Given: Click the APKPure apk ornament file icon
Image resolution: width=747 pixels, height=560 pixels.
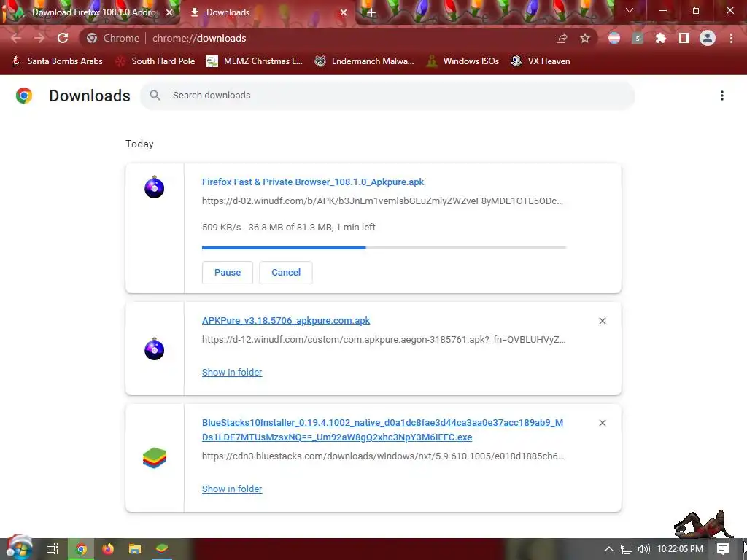Looking at the screenshot, I should [x=155, y=349].
